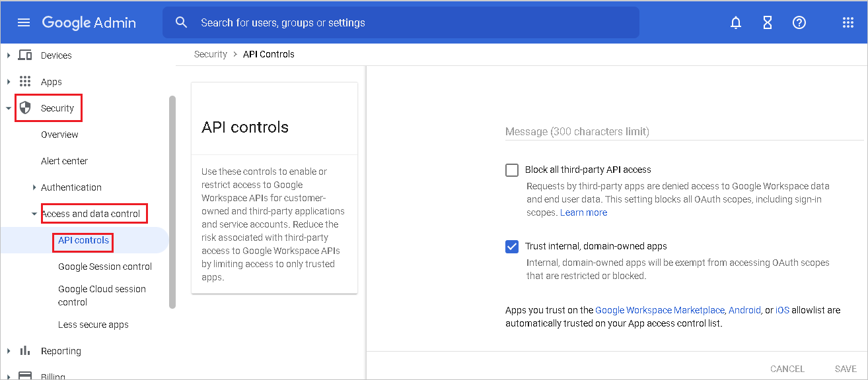This screenshot has height=380, width=868.
Task: Expand the Reporting section
Action: [x=9, y=351]
